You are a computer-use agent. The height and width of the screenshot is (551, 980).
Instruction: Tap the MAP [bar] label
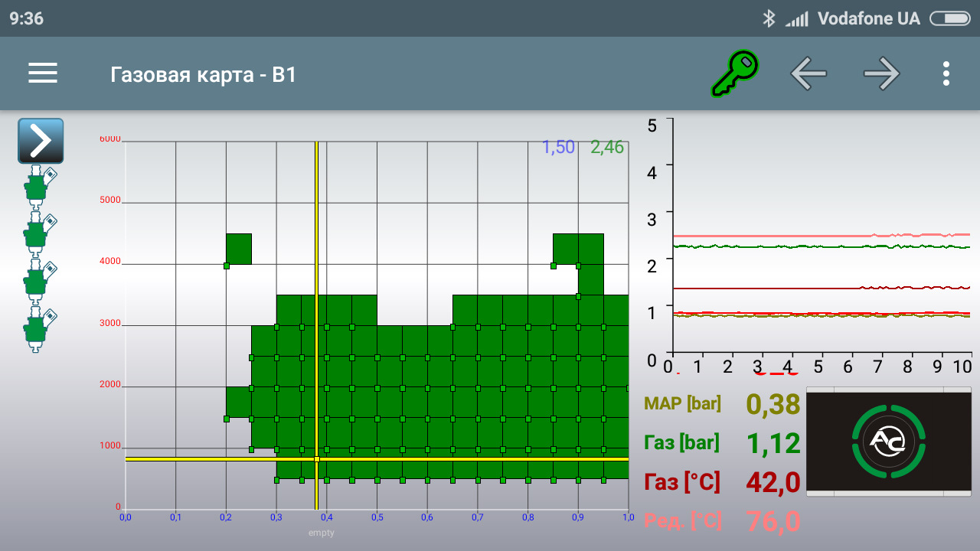pyautogui.click(x=682, y=403)
